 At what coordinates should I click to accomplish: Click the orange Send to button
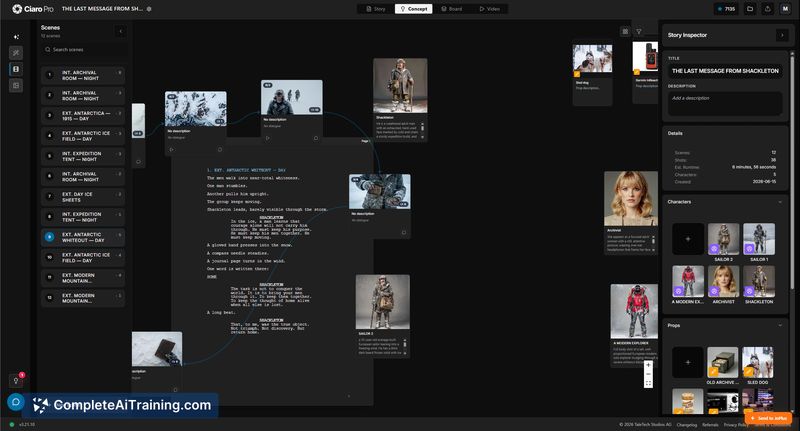[x=768, y=418]
